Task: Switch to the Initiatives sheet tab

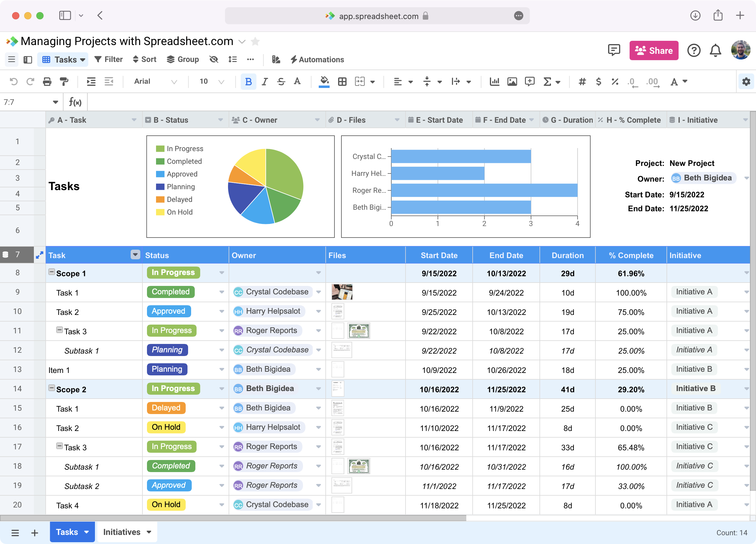Action: (122, 532)
